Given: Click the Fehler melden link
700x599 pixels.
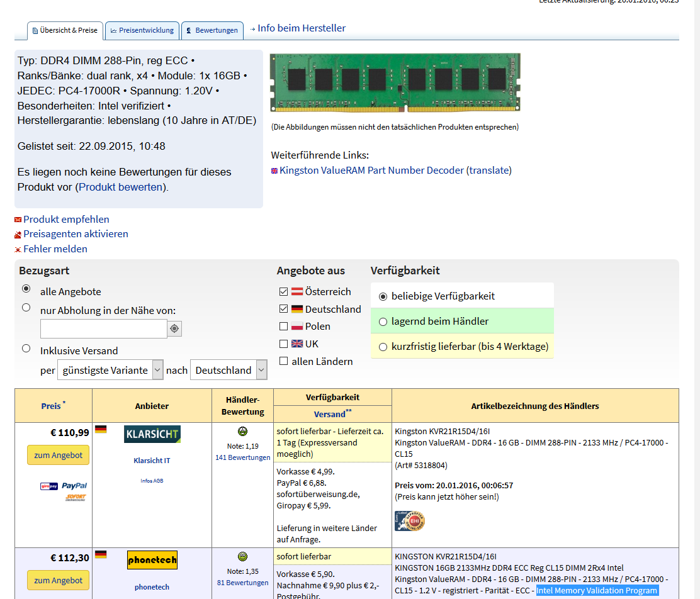Looking at the screenshot, I should (x=55, y=249).
